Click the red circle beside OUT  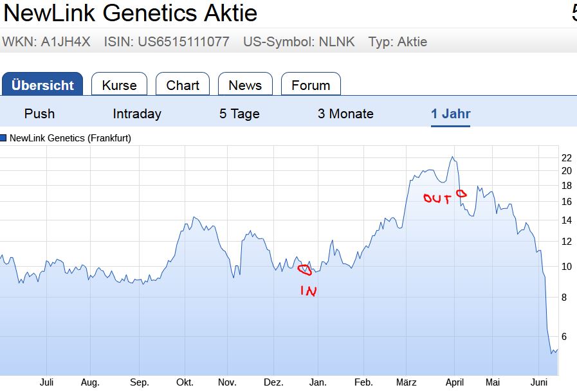tap(461, 193)
